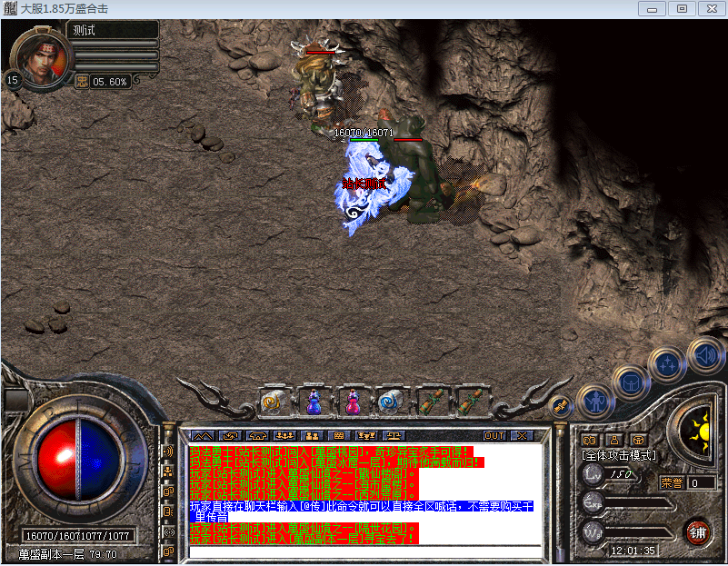Click chat message mentioning 萬盛桃园

coord(331,452)
